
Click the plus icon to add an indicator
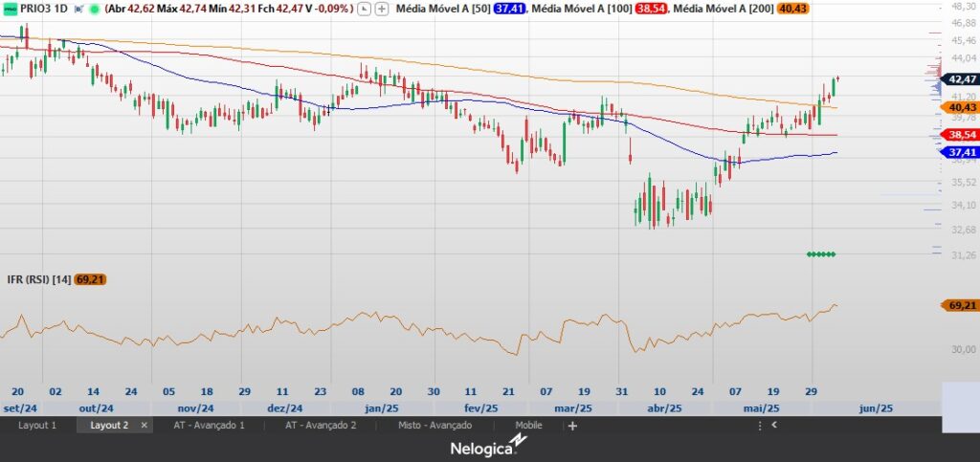[x=383, y=9]
